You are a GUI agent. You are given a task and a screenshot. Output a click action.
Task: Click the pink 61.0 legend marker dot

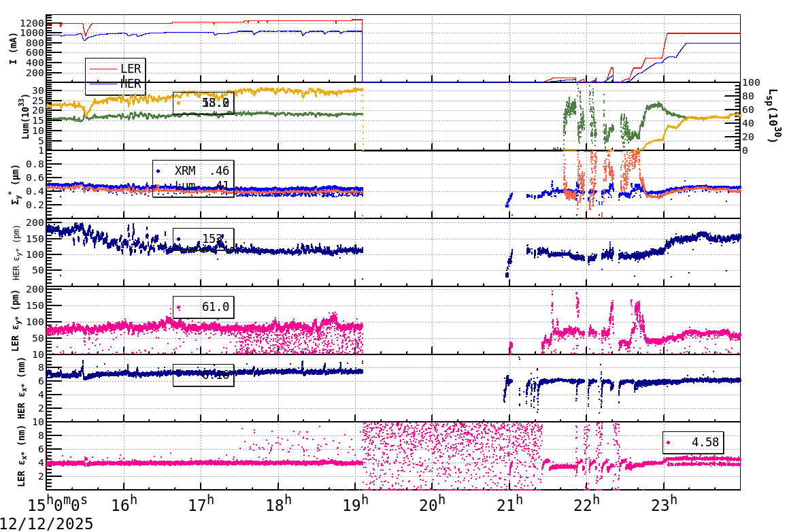click(x=178, y=307)
